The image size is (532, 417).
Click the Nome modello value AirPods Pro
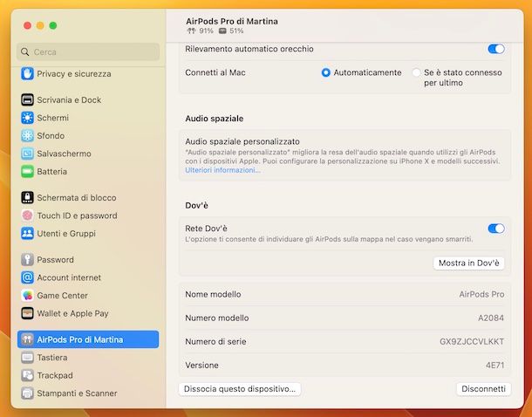tap(481, 294)
